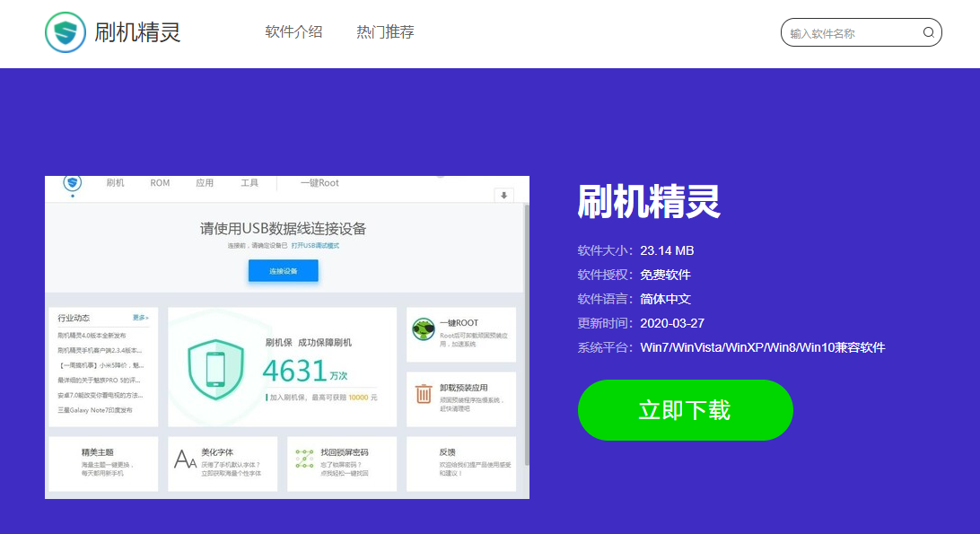Click the 刷机精灵 shield logo in the header
Screen dimensions: 980x534
(x=65, y=32)
